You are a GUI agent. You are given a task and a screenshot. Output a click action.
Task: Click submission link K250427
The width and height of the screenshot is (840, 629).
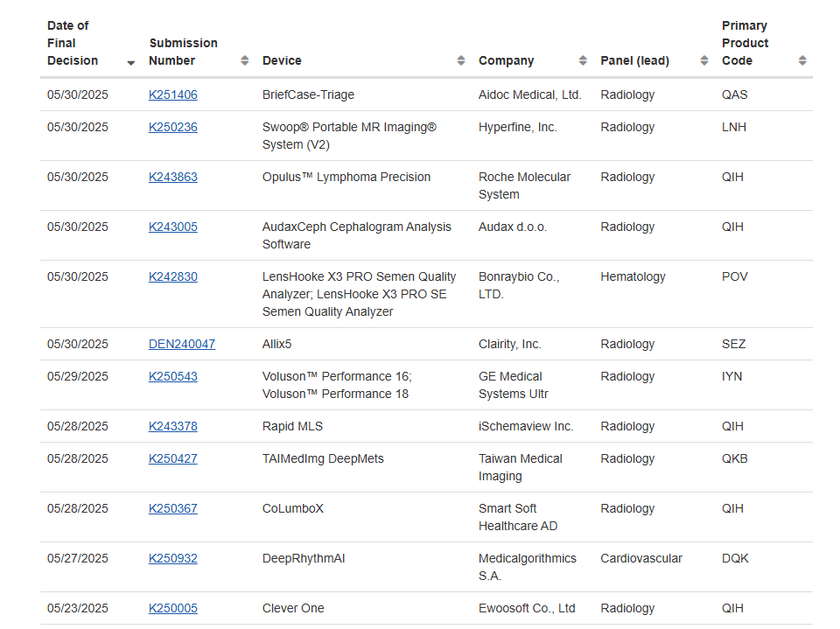[173, 458]
